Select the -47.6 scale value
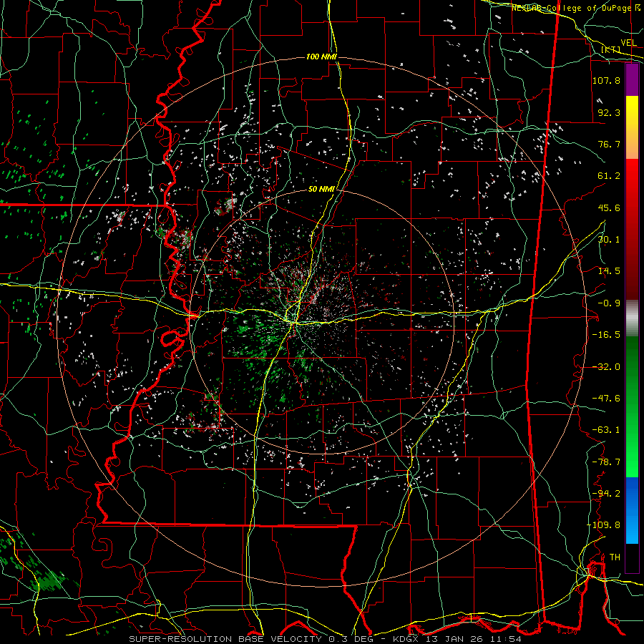Viewport: 644px width, 644px height. click(606, 399)
